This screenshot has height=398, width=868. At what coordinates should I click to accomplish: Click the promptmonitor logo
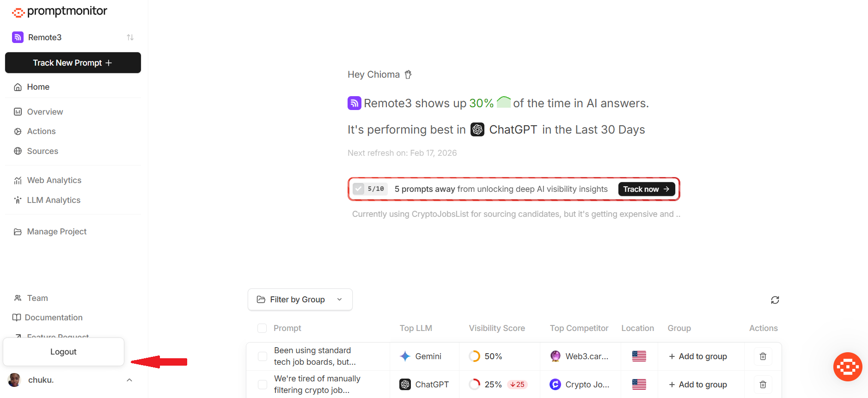coord(60,12)
